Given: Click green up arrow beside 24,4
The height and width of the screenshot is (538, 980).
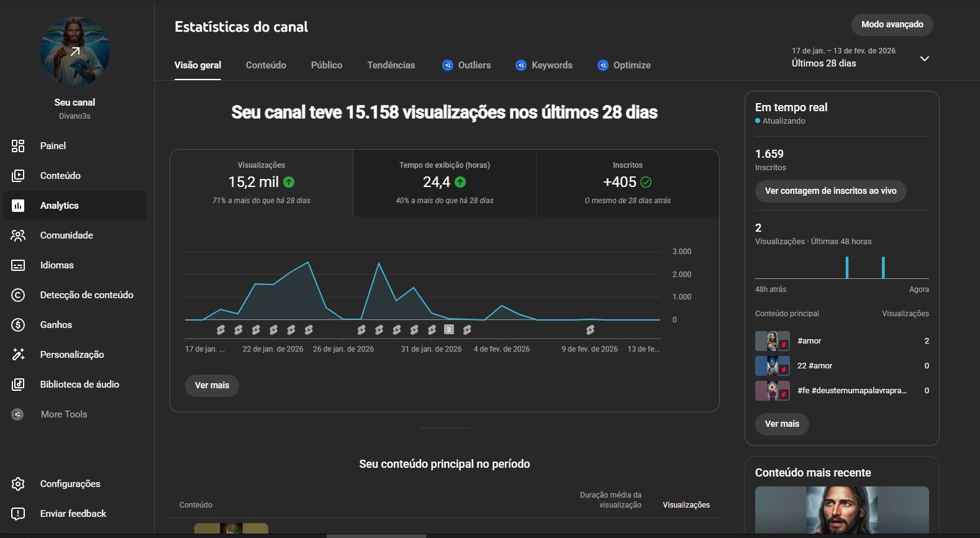Looking at the screenshot, I should pos(460,182).
